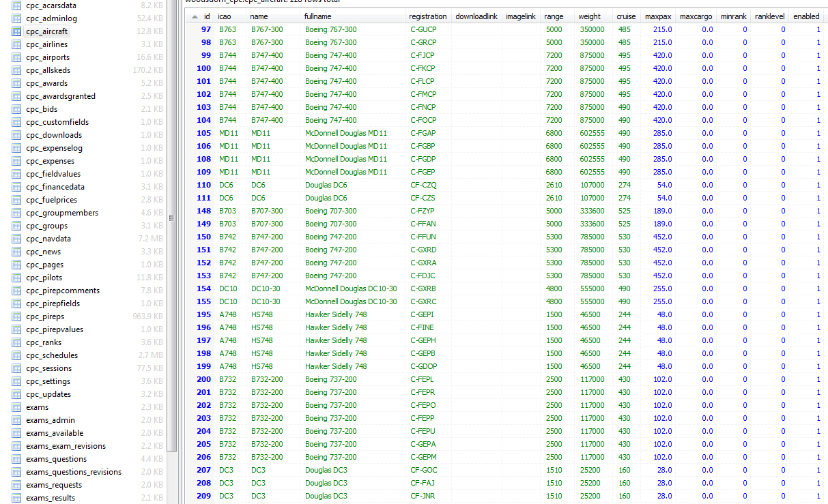
Task: Select the registration cell C-GDOP
Action: pyautogui.click(x=423, y=366)
